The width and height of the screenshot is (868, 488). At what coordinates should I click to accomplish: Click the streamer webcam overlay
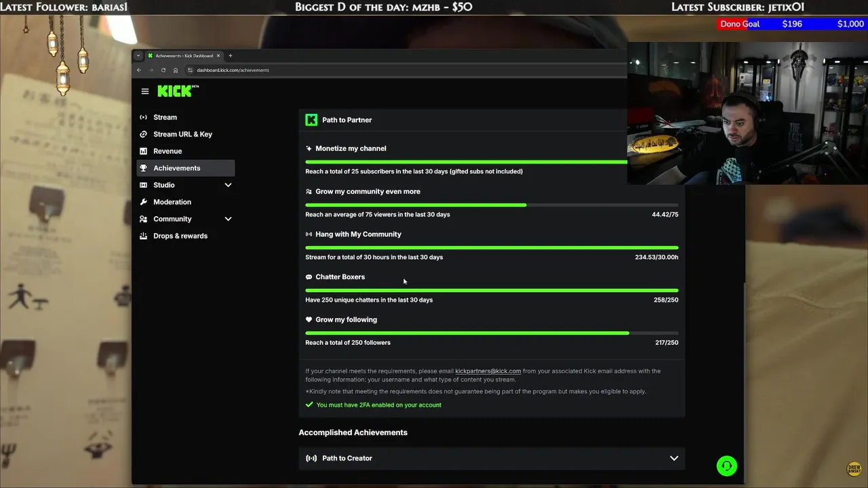coord(747,113)
